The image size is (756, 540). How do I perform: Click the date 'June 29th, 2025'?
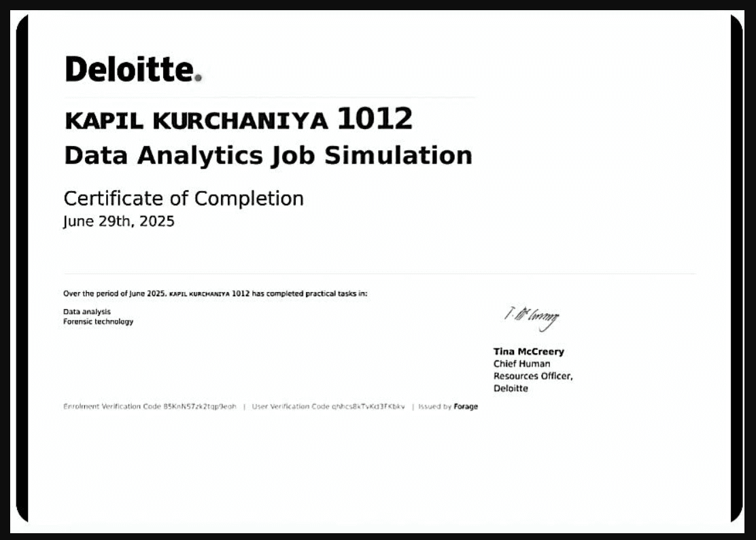[x=118, y=221]
